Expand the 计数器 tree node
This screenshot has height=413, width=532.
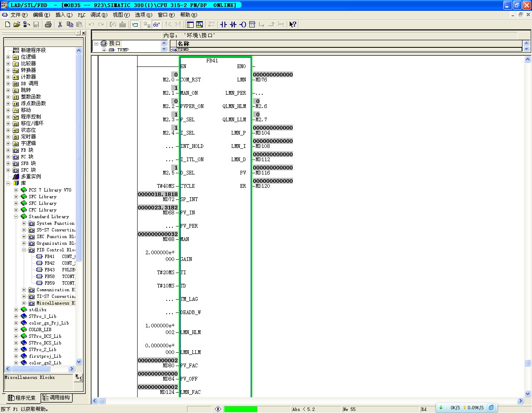8,77
